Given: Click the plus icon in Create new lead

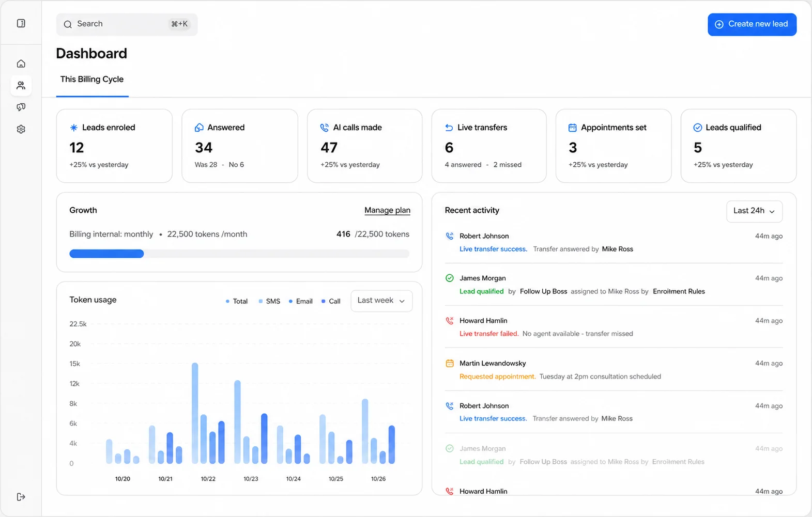Looking at the screenshot, I should [x=719, y=24].
